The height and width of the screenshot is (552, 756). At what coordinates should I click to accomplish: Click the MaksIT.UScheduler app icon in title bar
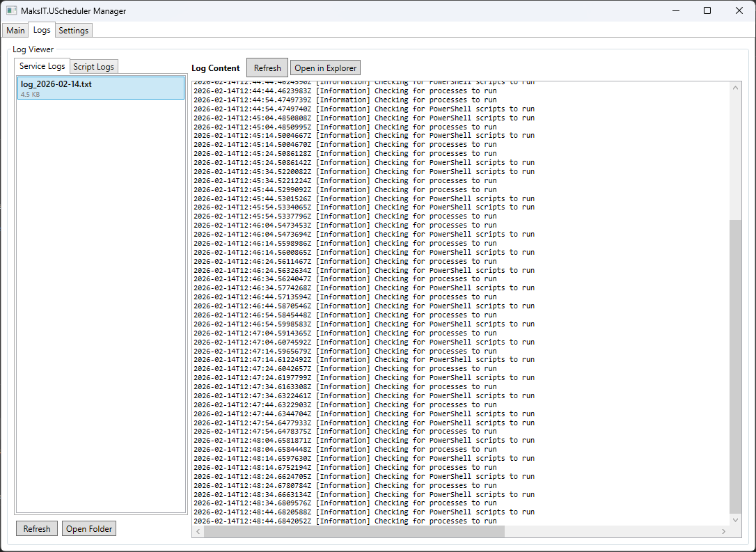click(x=11, y=11)
